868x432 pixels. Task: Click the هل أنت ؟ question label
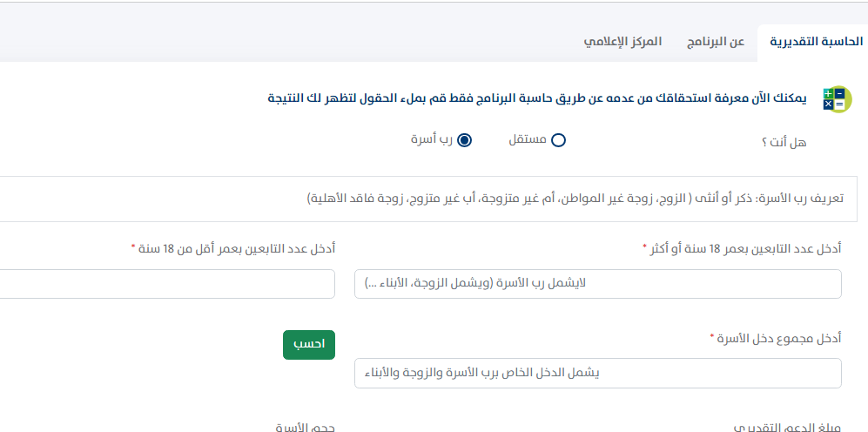pyautogui.click(x=784, y=142)
